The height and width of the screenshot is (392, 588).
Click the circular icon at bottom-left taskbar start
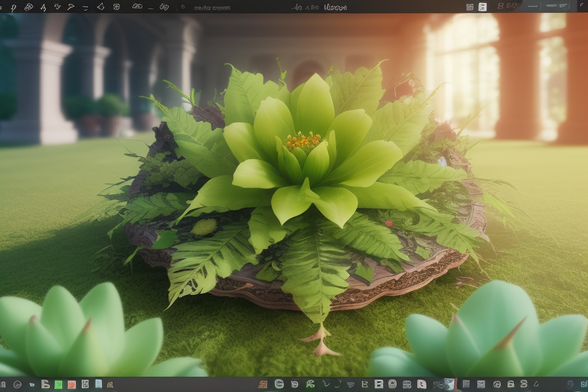[x=18, y=384]
